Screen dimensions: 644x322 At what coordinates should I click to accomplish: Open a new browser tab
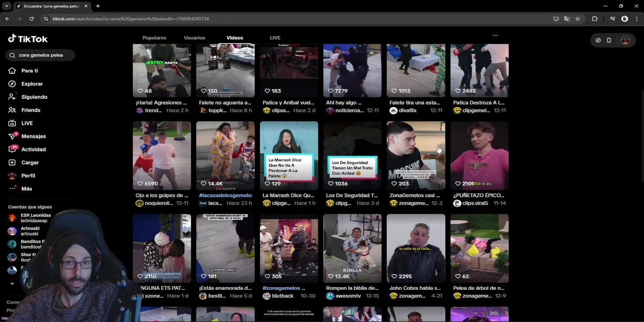point(97,6)
